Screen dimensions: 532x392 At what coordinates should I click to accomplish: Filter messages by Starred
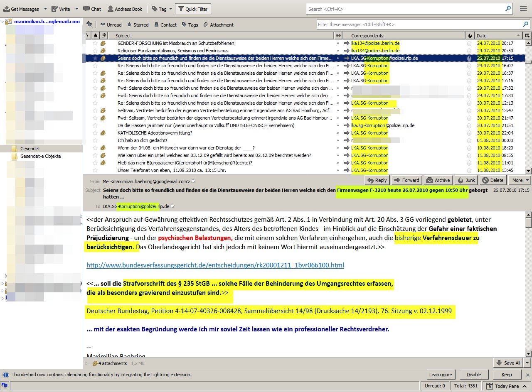138,25
